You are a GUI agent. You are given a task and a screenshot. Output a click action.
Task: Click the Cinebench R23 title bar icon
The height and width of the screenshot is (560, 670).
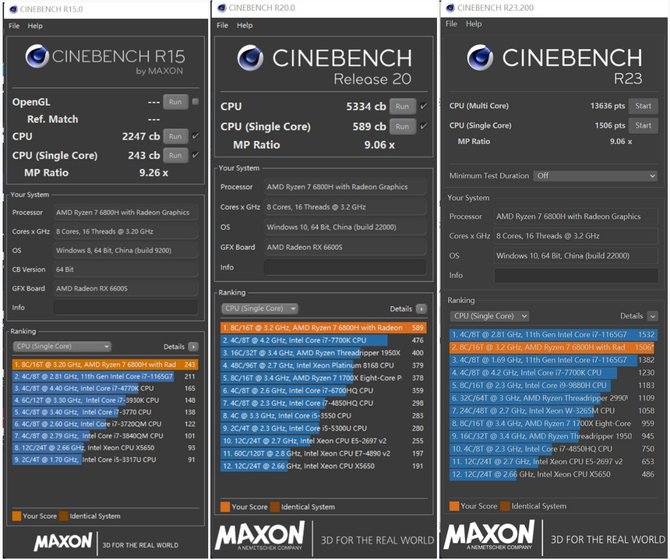point(450,8)
